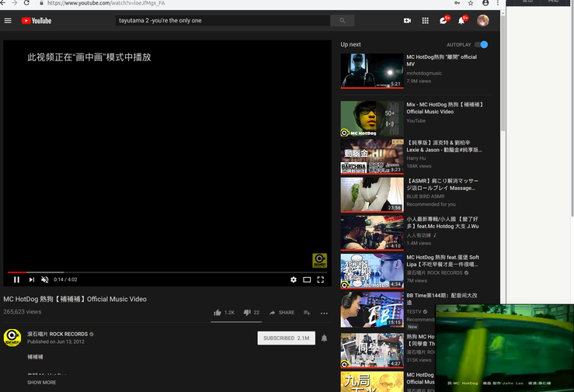This screenshot has width=574, height=392.
Task: Open the YouTube apps grid icon
Action: click(x=425, y=20)
